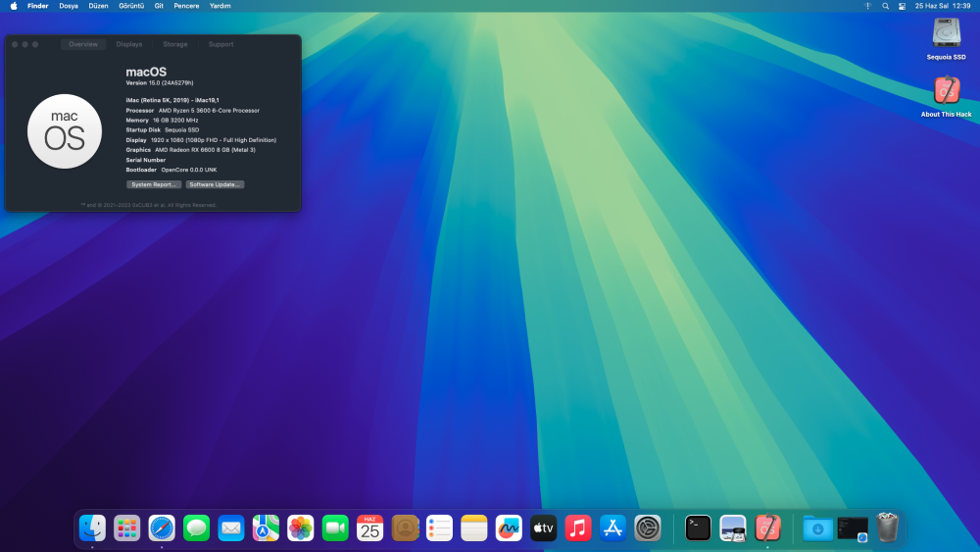Open the Pencere menu
Screen dimensions: 980x552
(186, 6)
